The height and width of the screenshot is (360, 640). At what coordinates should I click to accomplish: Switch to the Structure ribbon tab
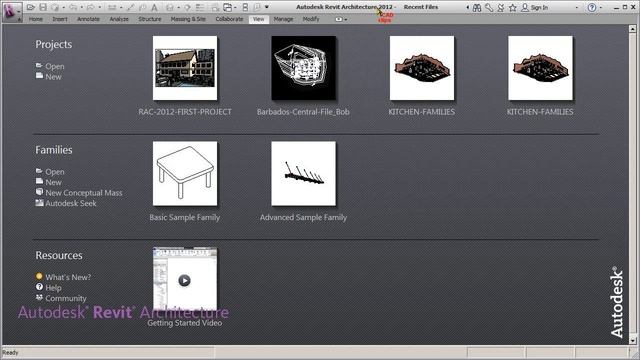coord(150,19)
